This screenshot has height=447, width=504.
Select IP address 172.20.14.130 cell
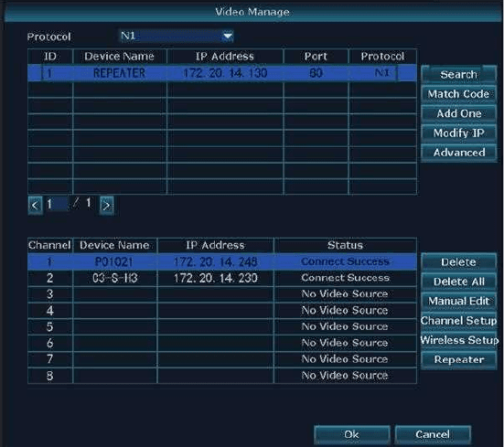225,73
